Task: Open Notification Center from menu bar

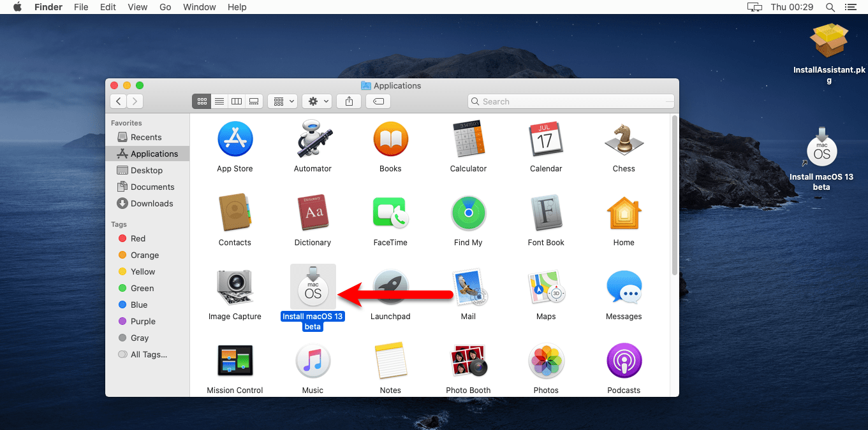Action: (x=850, y=7)
